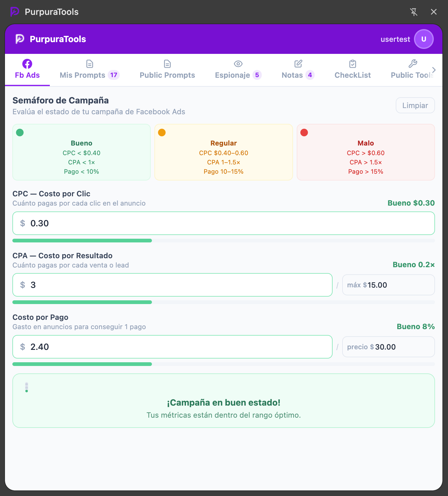Select the Malo red status card

click(366, 152)
